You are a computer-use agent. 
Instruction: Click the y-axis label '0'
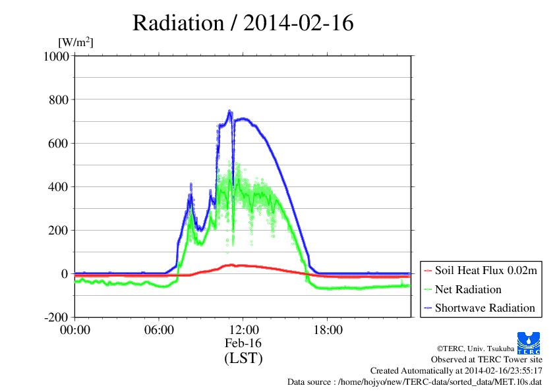pos(65,274)
